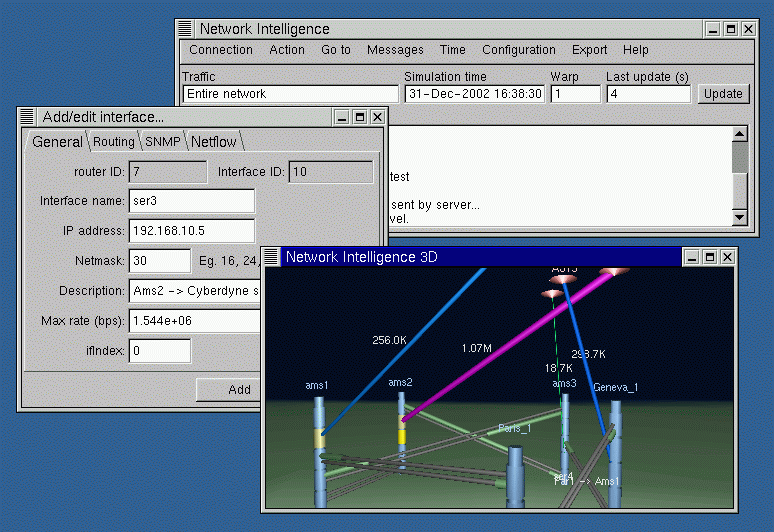Image resolution: width=774 pixels, height=532 pixels.
Task: Click the Traffic field showing Entire network
Action: click(290, 94)
